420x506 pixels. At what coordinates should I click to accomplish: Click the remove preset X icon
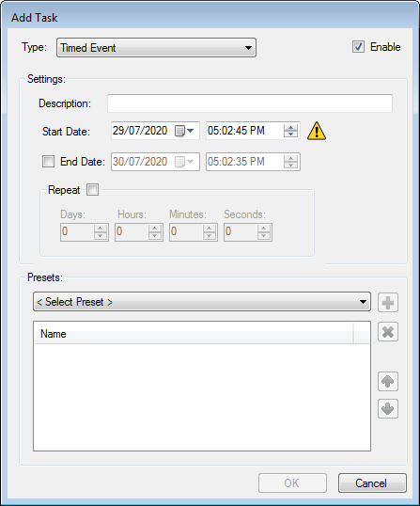[x=388, y=331]
